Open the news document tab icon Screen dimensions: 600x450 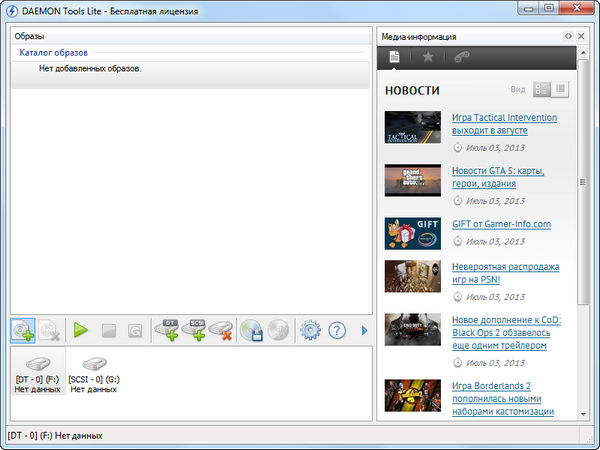(x=394, y=57)
